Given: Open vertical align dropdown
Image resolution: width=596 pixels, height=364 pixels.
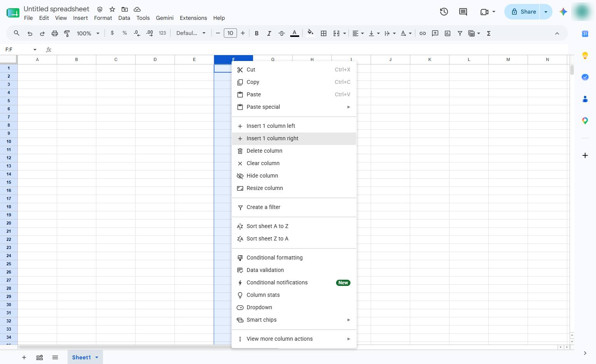Looking at the screenshot, I should pyautogui.click(x=374, y=33).
